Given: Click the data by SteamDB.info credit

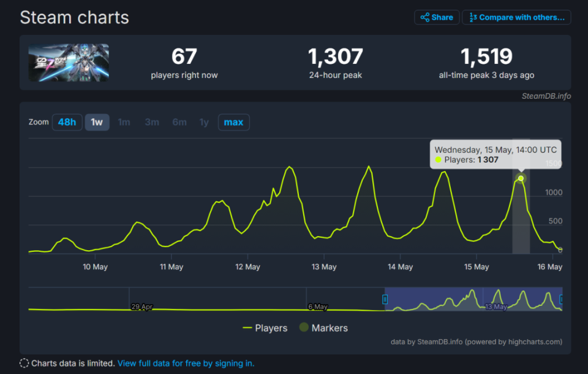Looking at the screenshot, I should point(477,342).
